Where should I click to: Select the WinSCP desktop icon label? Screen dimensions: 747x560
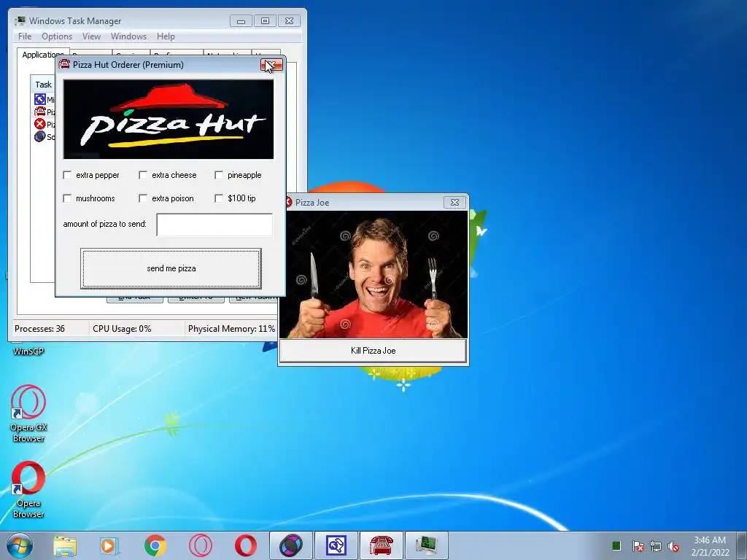28,351
